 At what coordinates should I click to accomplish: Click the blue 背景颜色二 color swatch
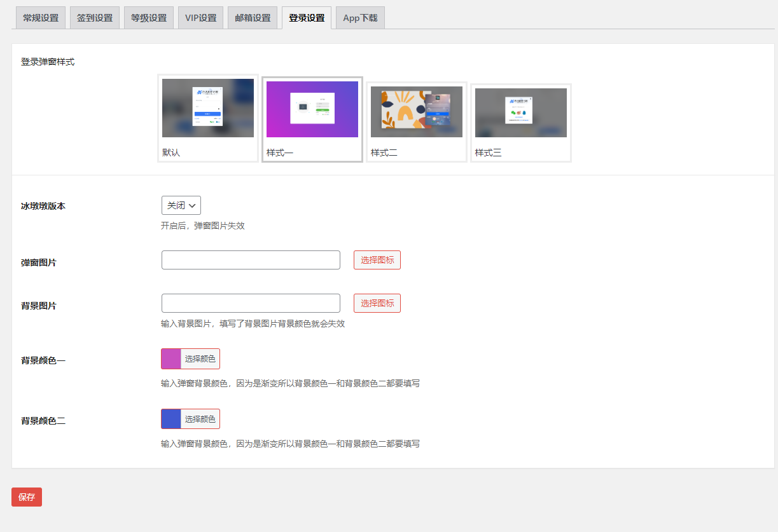(x=171, y=419)
